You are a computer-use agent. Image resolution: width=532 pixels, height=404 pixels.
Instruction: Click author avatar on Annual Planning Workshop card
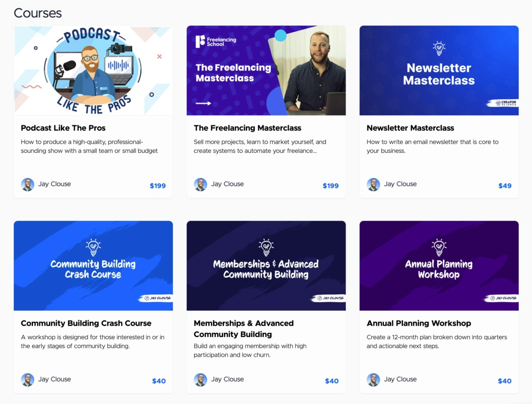pyautogui.click(x=373, y=380)
